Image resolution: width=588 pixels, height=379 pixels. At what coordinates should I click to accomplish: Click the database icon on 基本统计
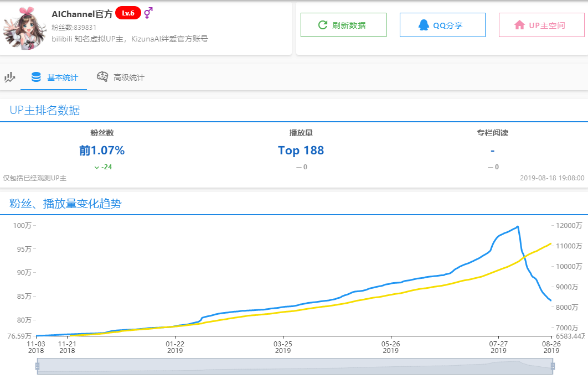click(36, 77)
